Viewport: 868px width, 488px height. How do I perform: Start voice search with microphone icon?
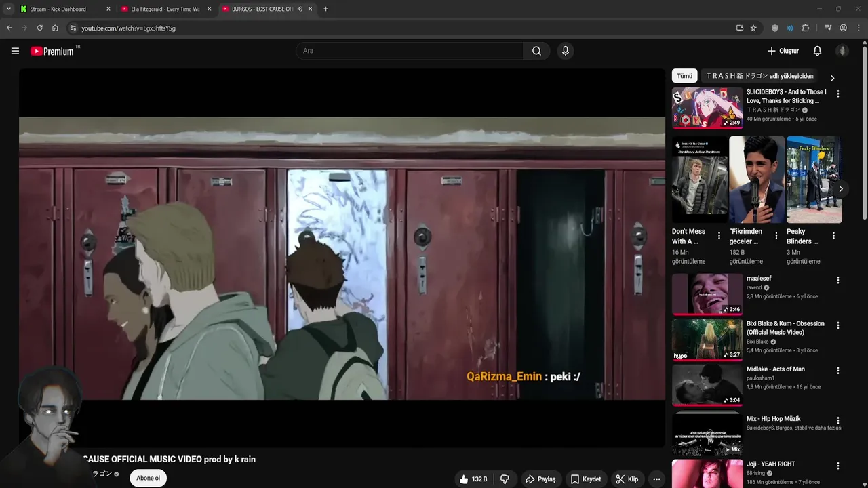tap(566, 51)
